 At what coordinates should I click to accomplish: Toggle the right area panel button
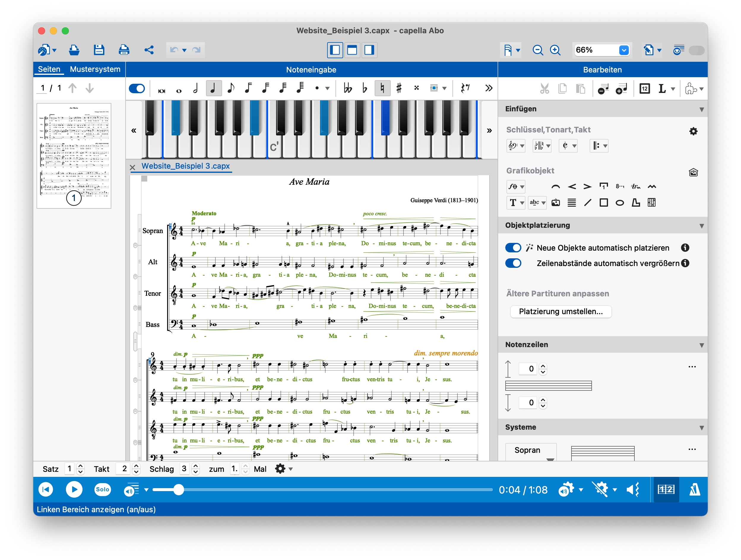click(369, 50)
